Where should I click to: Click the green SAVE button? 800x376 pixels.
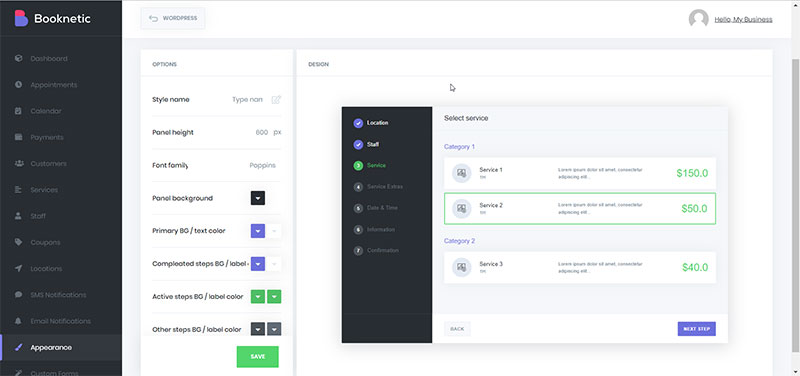click(x=258, y=357)
